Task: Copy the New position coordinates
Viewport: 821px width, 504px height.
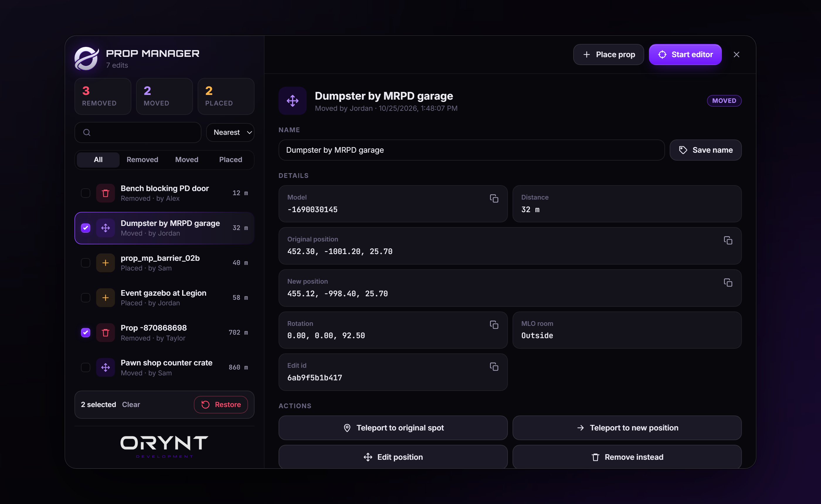Action: pyautogui.click(x=728, y=283)
